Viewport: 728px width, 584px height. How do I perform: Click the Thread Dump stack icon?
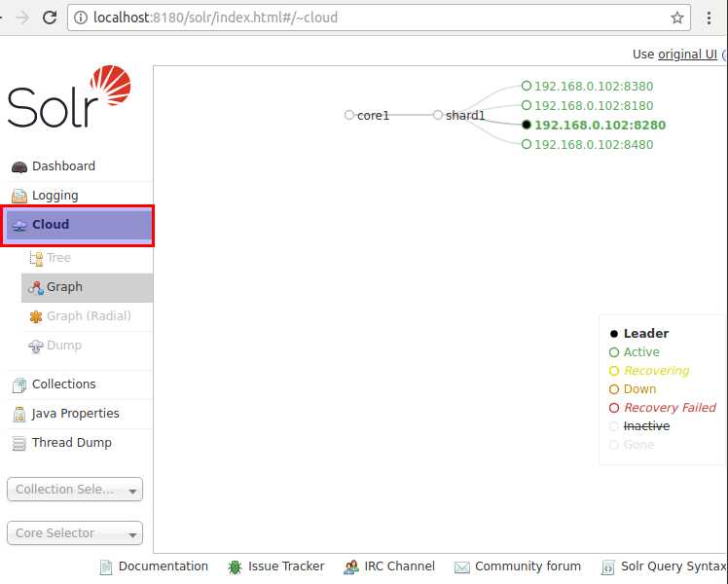(19, 443)
